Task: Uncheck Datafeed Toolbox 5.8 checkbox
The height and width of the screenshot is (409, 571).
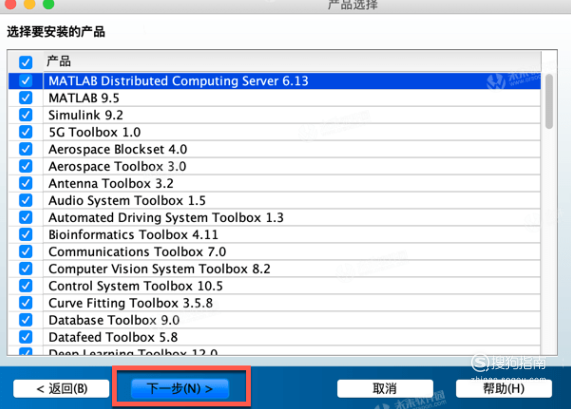Action: [25, 337]
